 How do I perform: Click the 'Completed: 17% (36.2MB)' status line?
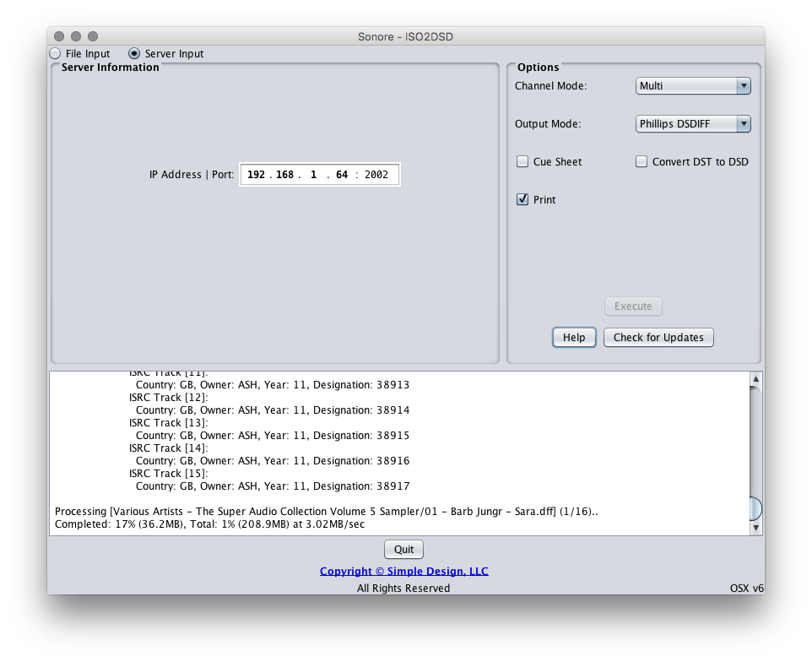[209, 524]
